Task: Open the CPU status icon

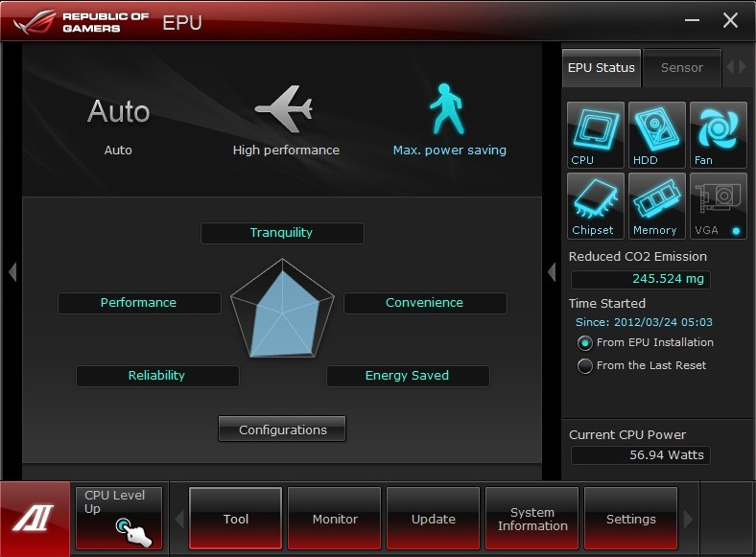Action: (x=596, y=135)
